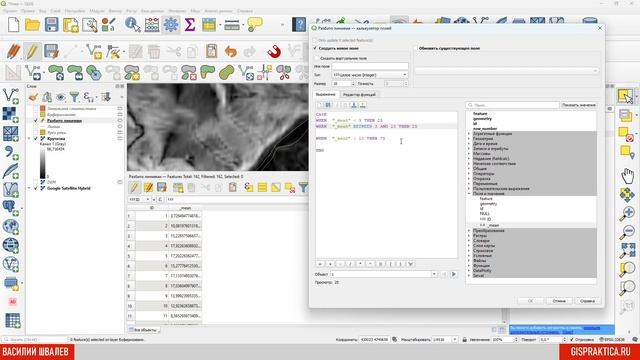
Task: Open the 'Справка' menu in menu bar
Action: tap(245, 11)
